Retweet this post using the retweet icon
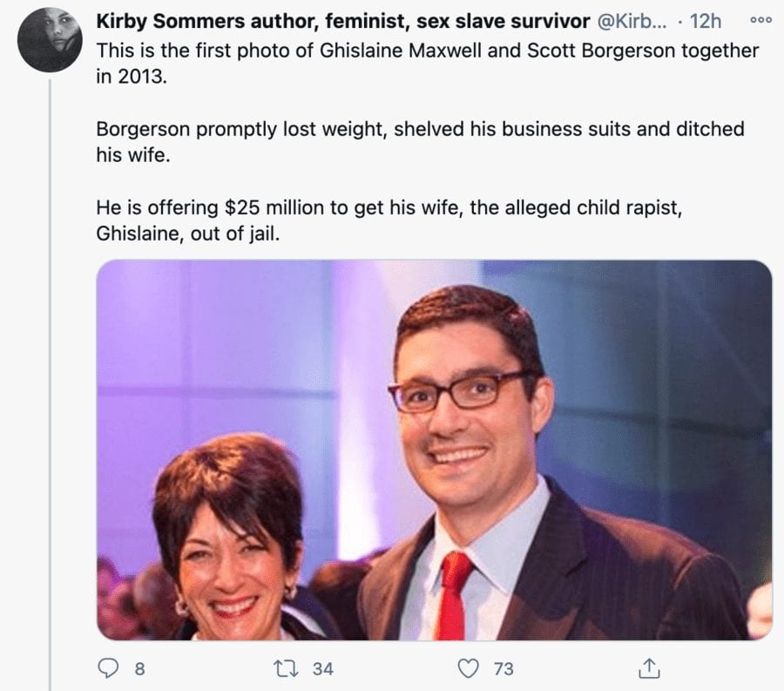784x691 pixels. click(x=294, y=668)
